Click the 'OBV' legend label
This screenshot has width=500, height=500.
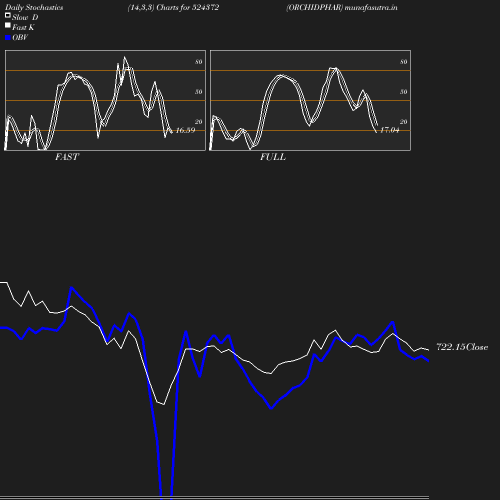(x=20, y=38)
